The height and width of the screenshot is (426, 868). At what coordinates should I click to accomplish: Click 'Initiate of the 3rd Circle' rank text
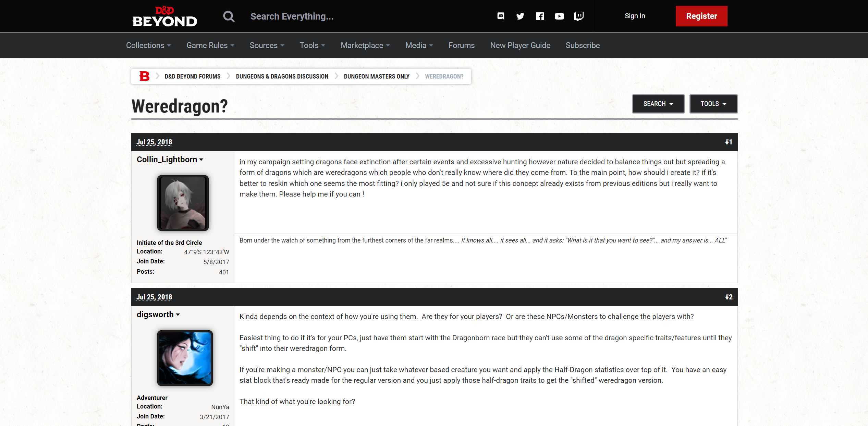169,242
